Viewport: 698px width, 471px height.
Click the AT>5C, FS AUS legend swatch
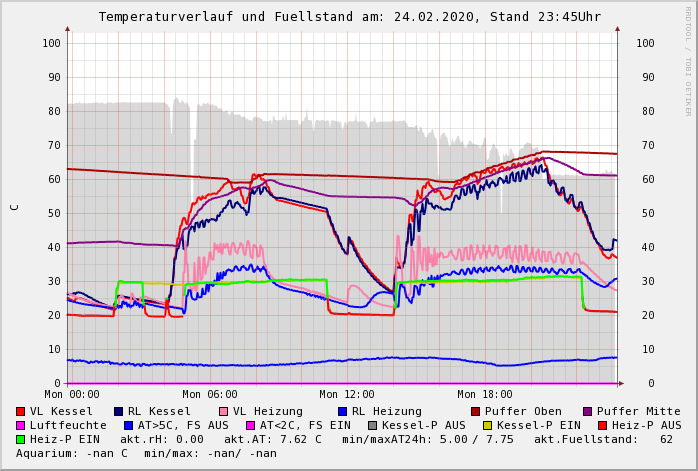point(126,425)
